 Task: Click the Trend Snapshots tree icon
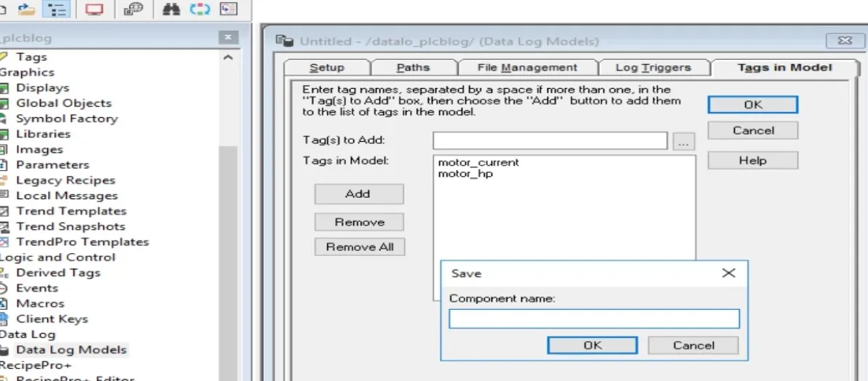tap(4, 227)
